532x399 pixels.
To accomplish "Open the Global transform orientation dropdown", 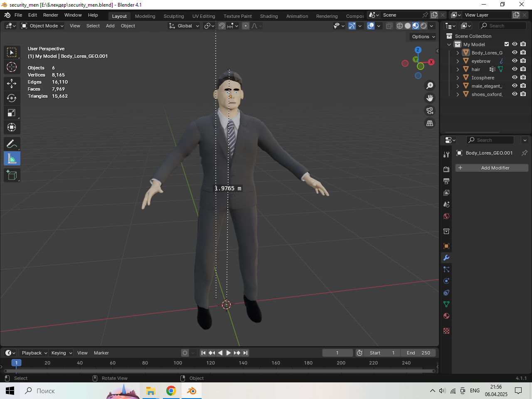I will pos(184,26).
